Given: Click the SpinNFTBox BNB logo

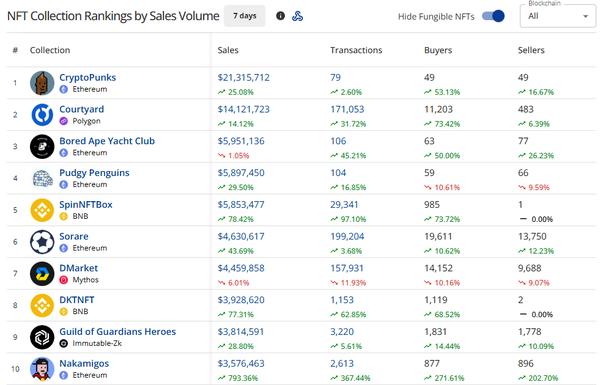Looking at the screenshot, I should [x=42, y=210].
